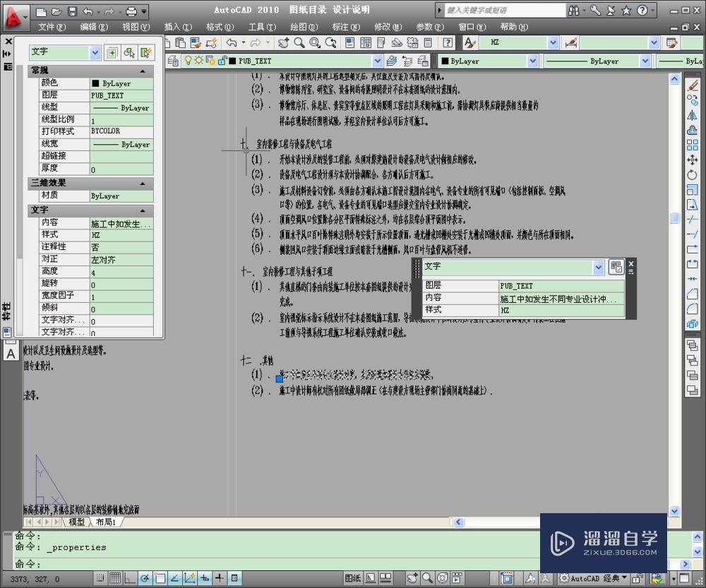This screenshot has height=588, width=706.
Task: Activate Zoom Realtime from the top toolbar
Action: [299, 42]
